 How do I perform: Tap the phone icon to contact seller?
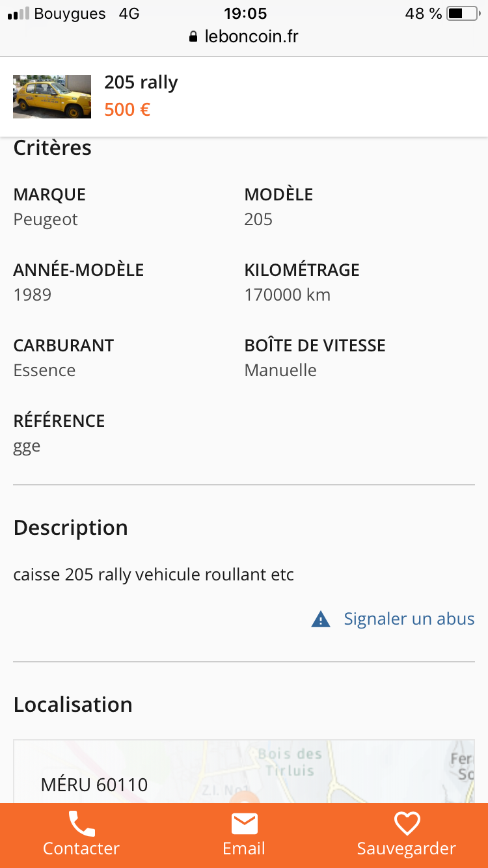[x=81, y=824]
